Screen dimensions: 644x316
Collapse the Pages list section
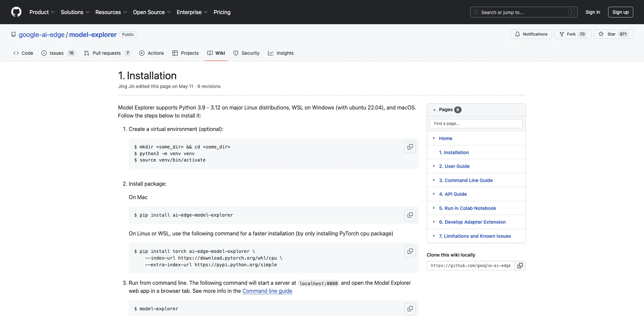click(434, 110)
